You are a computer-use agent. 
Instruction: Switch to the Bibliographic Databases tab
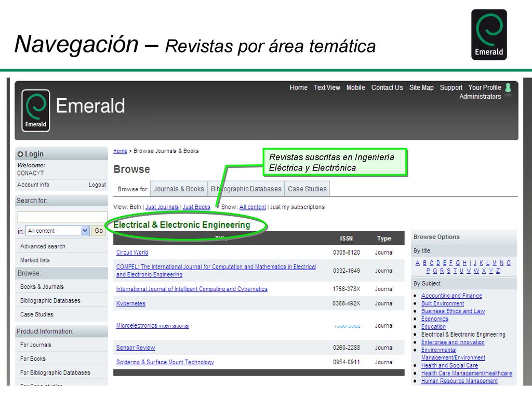pyautogui.click(x=246, y=189)
